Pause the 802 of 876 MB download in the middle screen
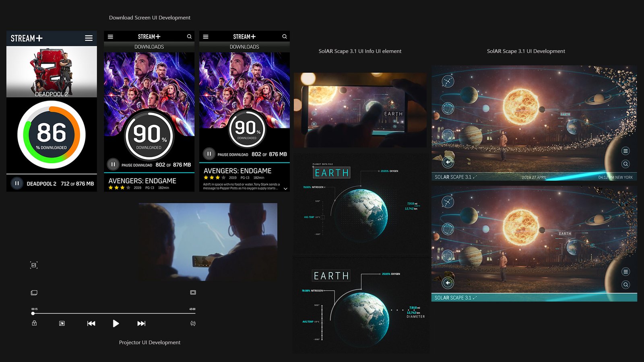The height and width of the screenshot is (362, 644). (x=113, y=164)
